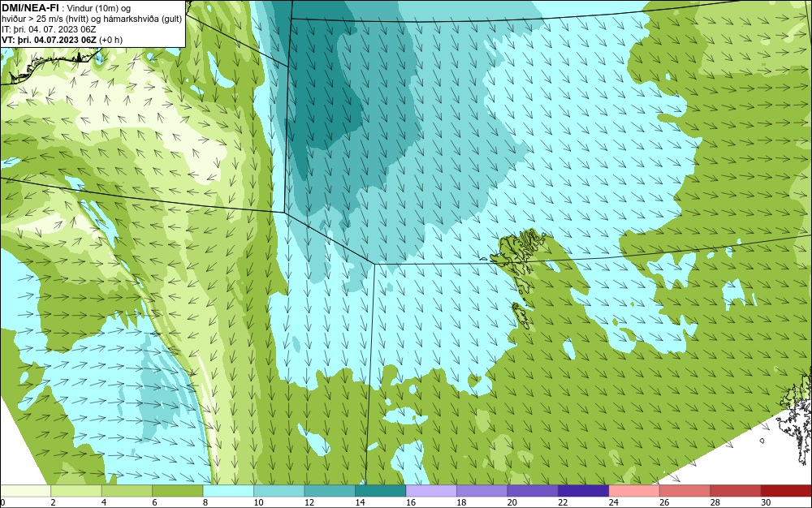The image size is (812, 508).
Task: Click the dark red swatch above 30
Action: click(x=787, y=491)
